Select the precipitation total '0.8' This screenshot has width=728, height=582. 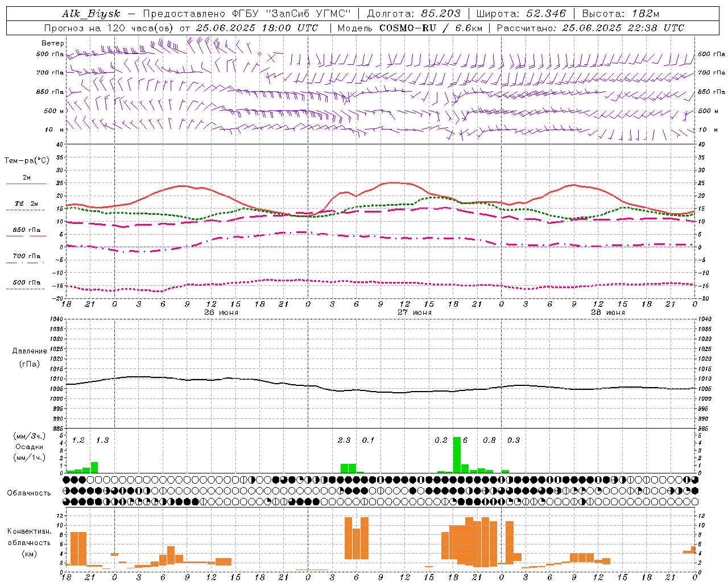(x=489, y=440)
